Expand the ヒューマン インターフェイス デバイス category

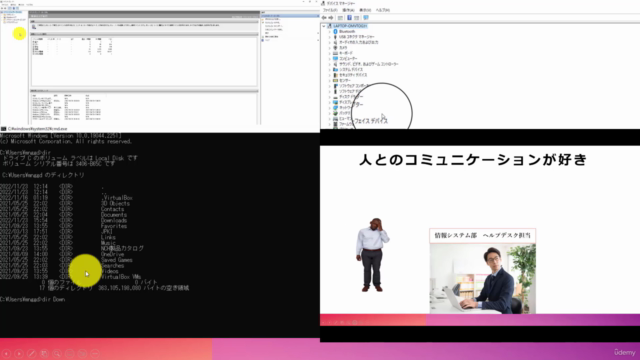pos(330,119)
